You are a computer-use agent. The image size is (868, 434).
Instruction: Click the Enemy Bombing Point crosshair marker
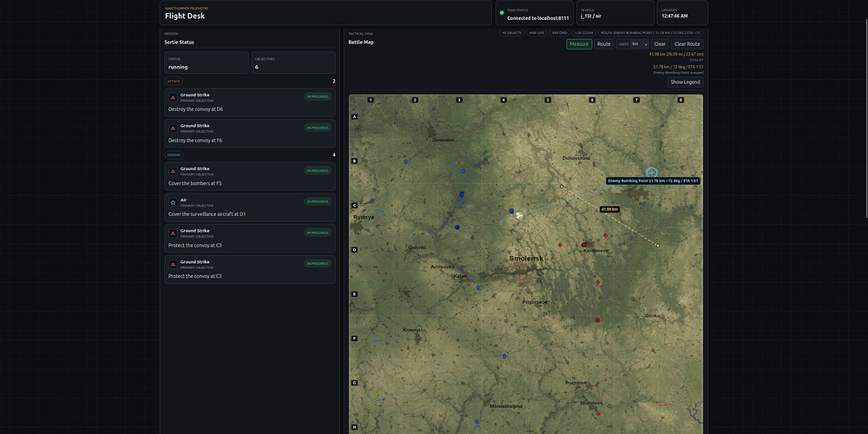coord(652,173)
